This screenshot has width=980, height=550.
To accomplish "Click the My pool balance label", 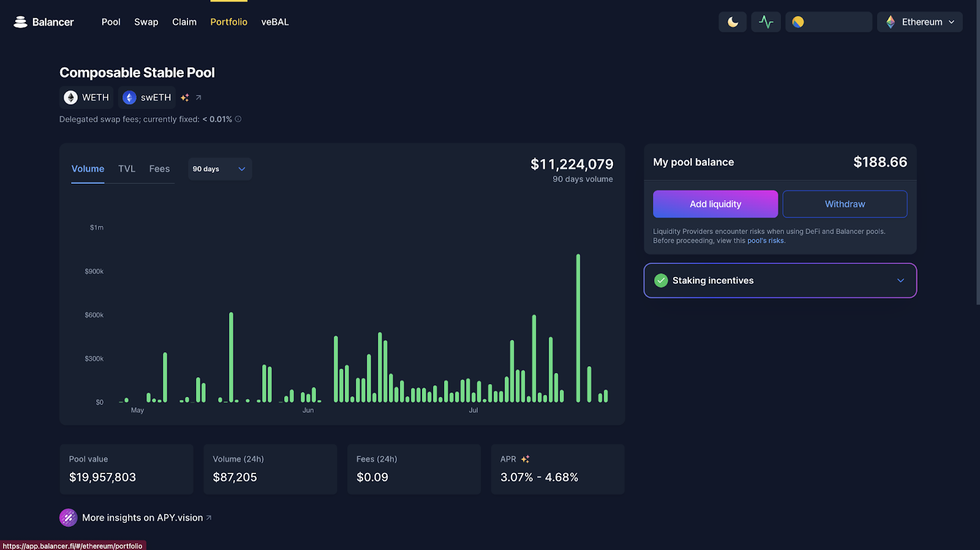I will click(693, 162).
